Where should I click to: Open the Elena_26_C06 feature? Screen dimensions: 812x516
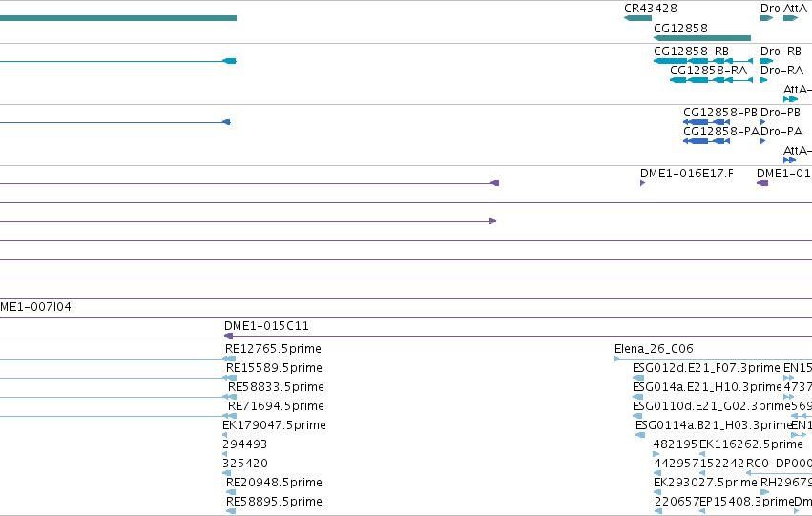[654, 349]
